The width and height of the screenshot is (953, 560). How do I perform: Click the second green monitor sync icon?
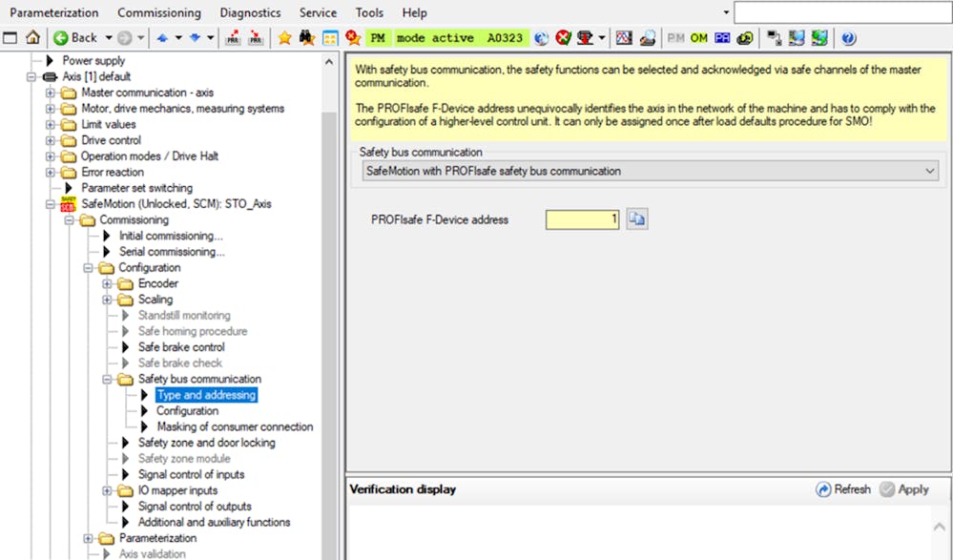point(819,38)
